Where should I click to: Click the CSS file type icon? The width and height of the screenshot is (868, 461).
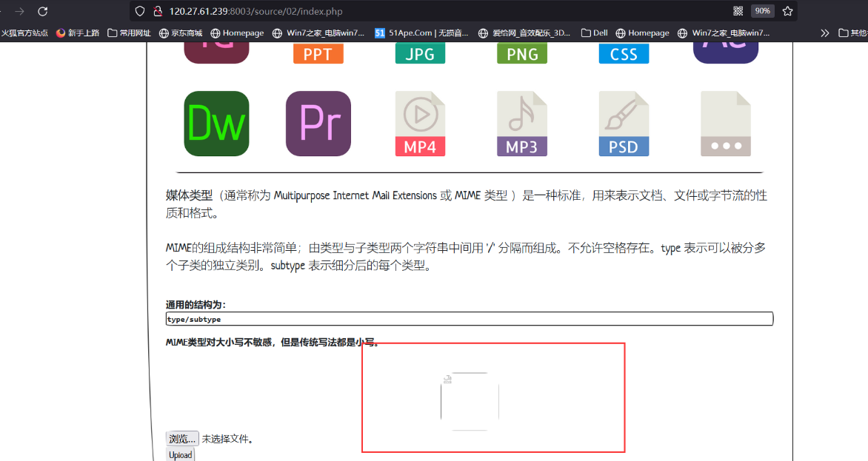624,53
